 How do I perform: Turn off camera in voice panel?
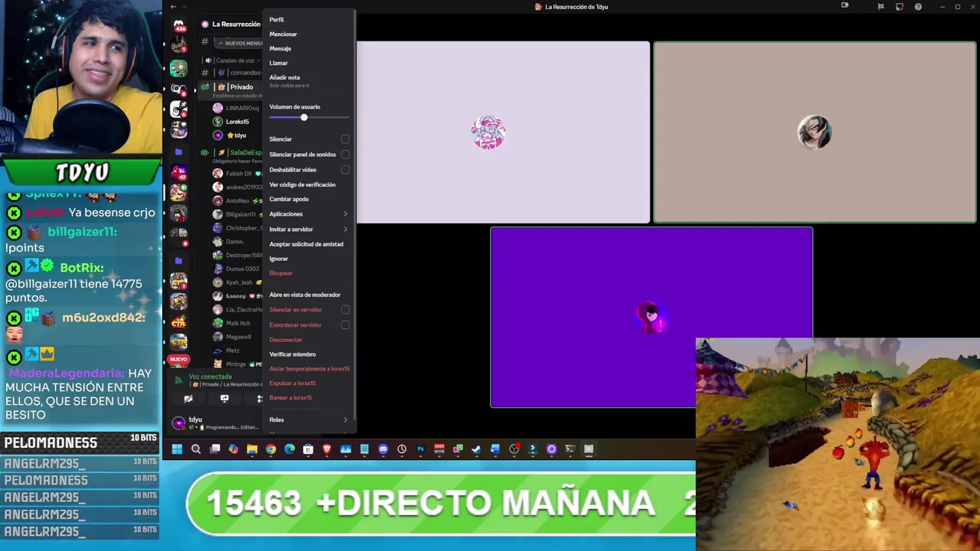point(188,399)
